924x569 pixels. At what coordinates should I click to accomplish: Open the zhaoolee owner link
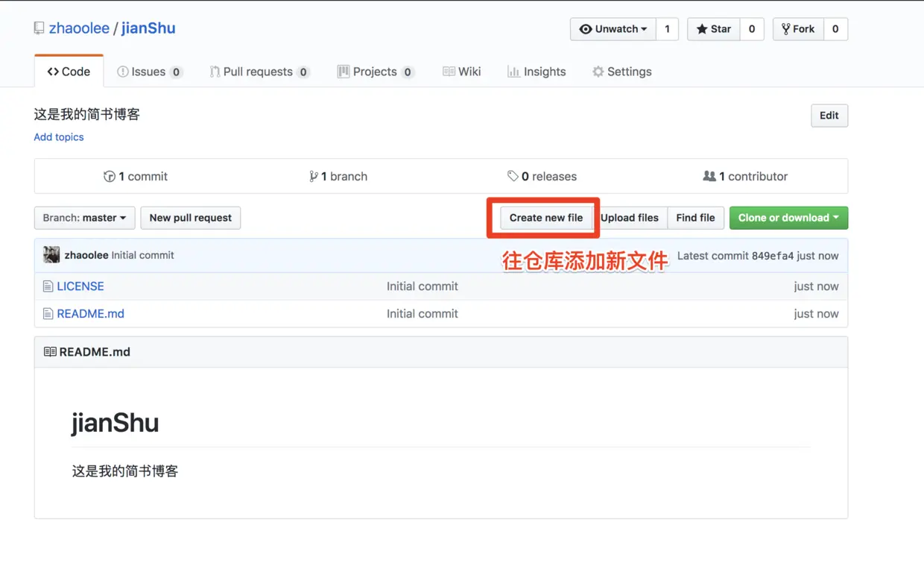(79, 28)
